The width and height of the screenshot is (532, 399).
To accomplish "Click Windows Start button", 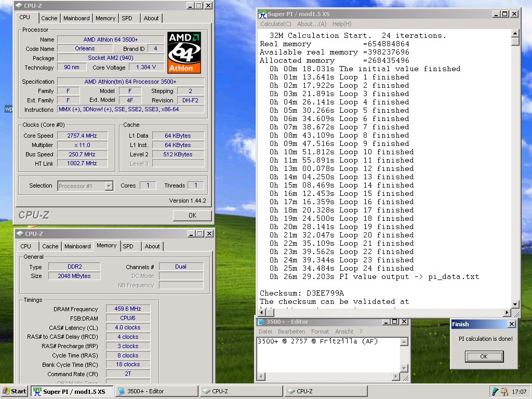I will (14, 391).
